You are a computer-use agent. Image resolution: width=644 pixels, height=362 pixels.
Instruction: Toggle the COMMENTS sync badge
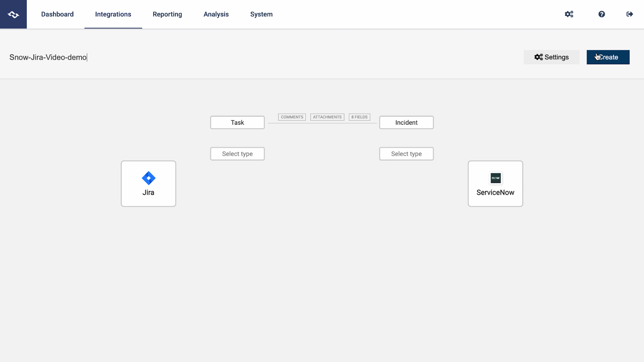pos(291,117)
